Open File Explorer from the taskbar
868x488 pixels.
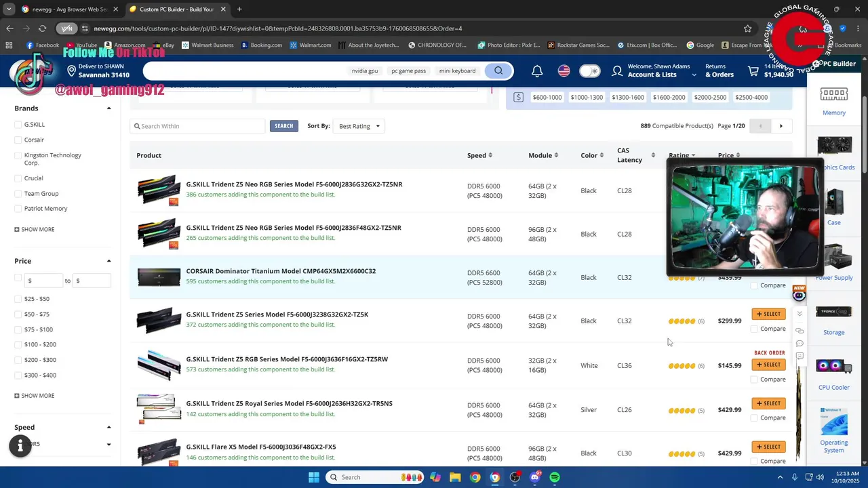(455, 477)
